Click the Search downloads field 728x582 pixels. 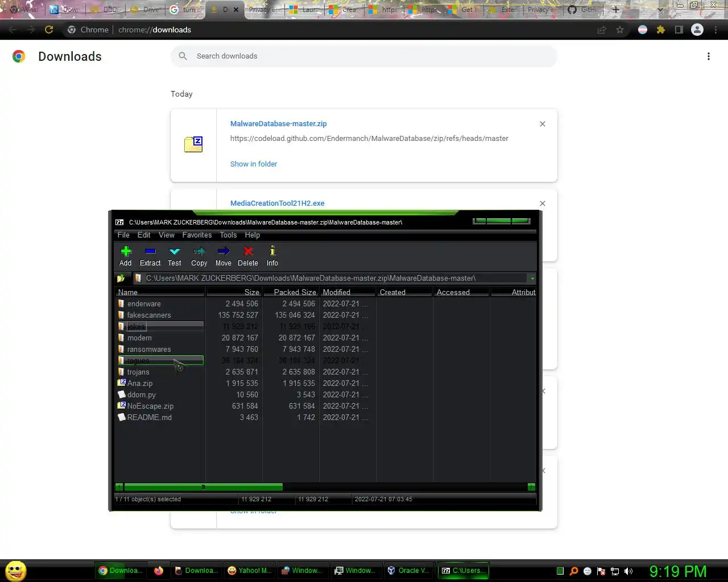[364, 56]
